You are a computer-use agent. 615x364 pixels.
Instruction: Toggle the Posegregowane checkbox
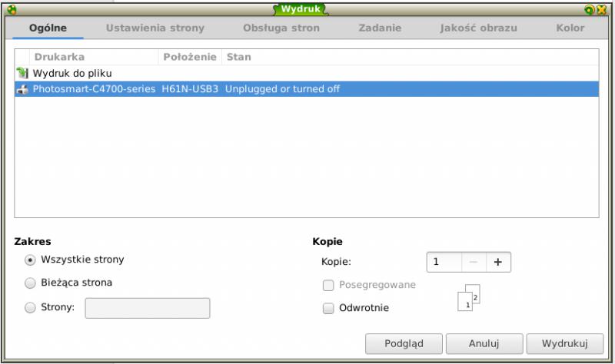[x=328, y=285]
